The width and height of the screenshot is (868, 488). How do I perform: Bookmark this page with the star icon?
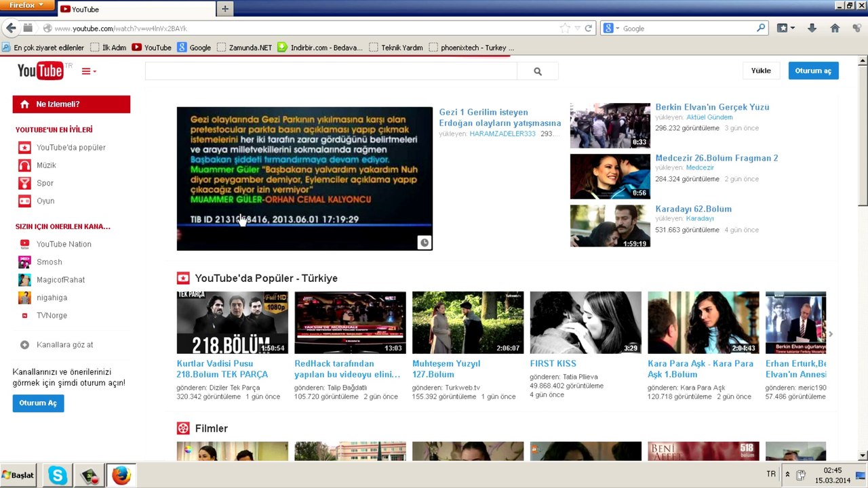tap(564, 28)
